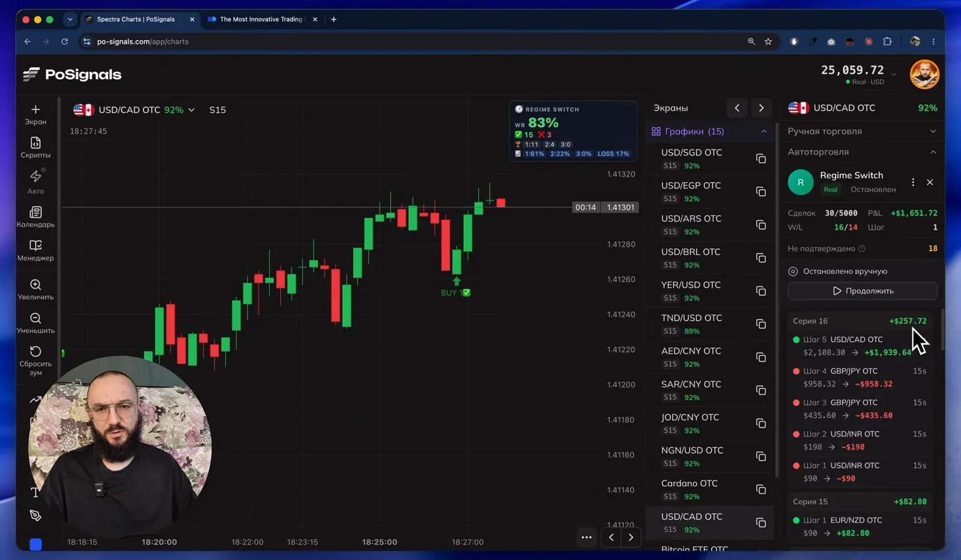
Task: Bookmark page with star icon
Action: point(768,41)
